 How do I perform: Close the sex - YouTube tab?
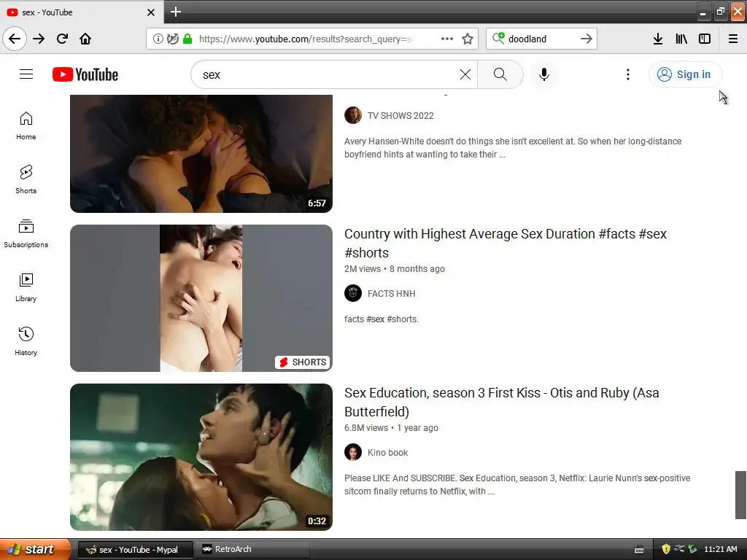coord(151,12)
